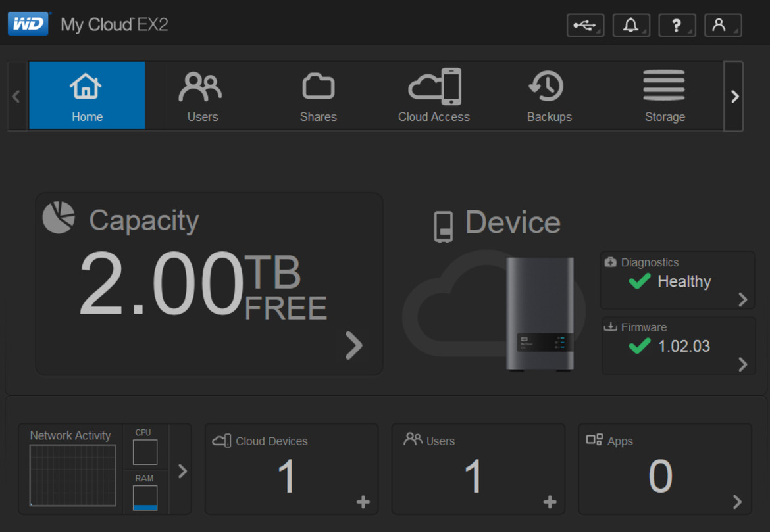This screenshot has width=770, height=532.
Task: Click the Diagnostics label
Action: click(650, 262)
